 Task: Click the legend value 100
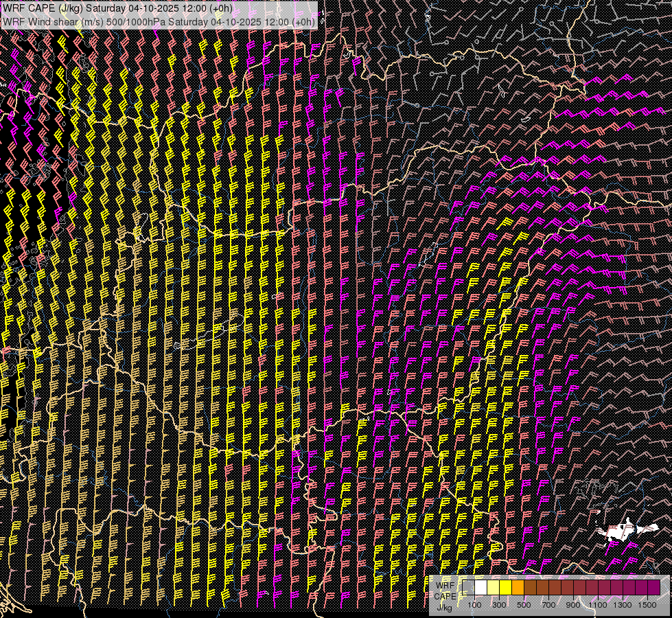[474, 605]
